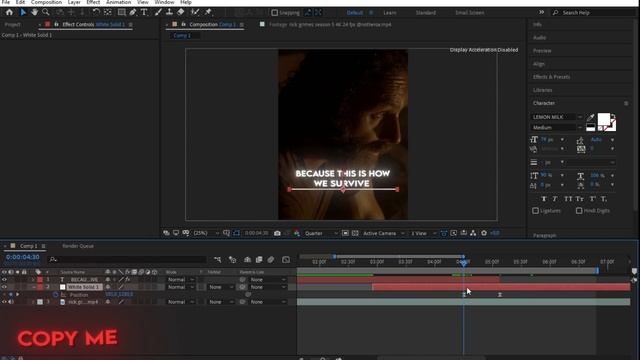Open the File menu
Image resolution: width=640 pixels, height=360 pixels.
(x=6, y=2)
